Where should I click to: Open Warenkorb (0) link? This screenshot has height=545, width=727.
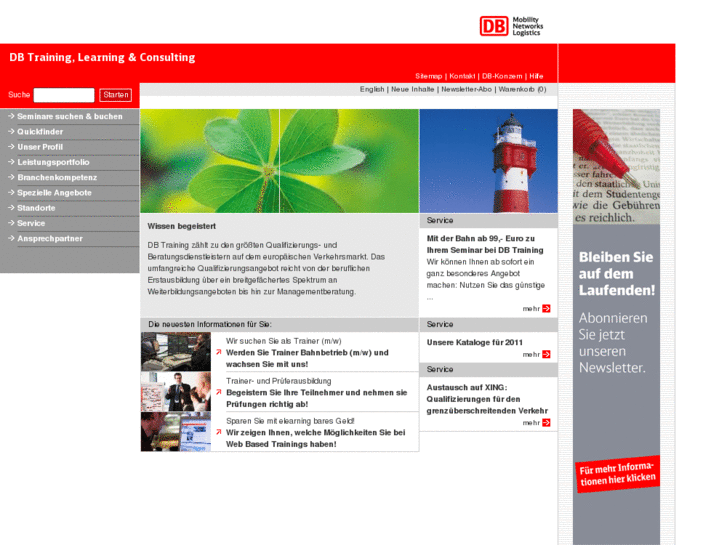[x=523, y=89]
